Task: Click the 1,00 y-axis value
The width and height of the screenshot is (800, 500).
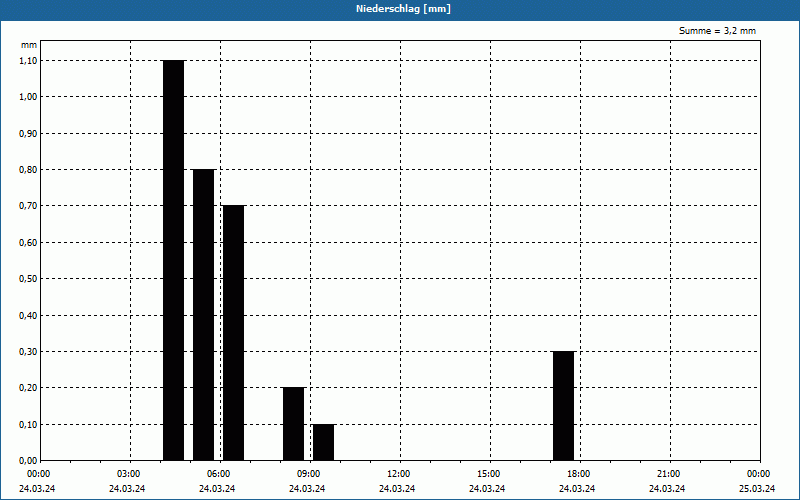Action: coord(28,96)
